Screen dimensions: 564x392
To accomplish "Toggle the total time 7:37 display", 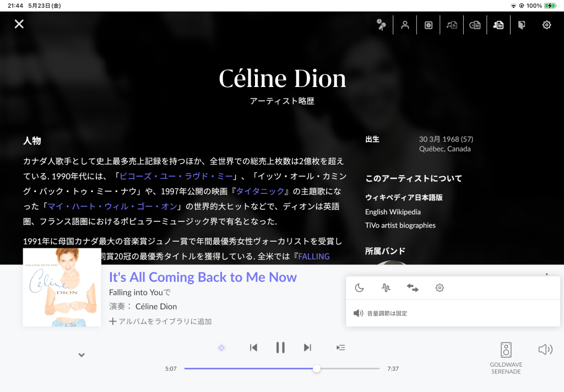I will (x=393, y=369).
